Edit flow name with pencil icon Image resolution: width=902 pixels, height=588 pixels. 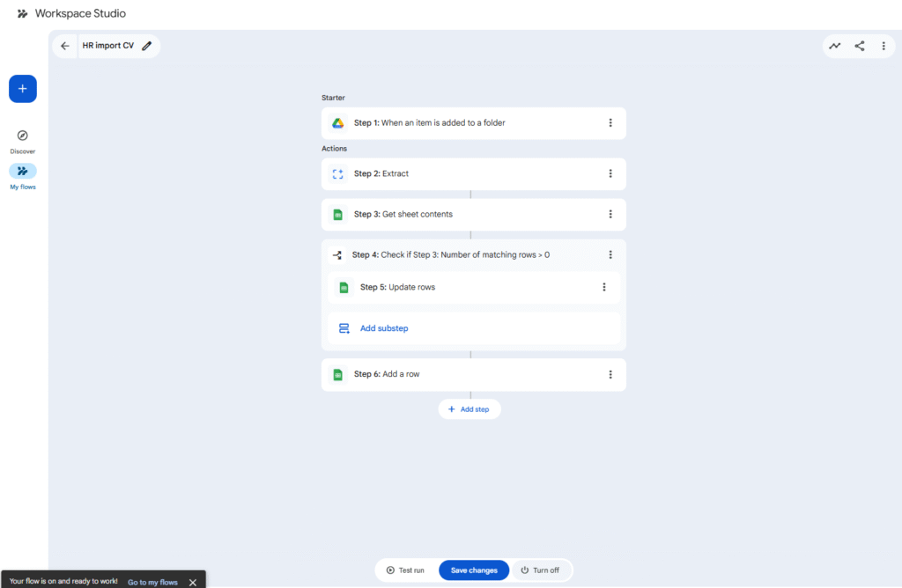point(146,46)
